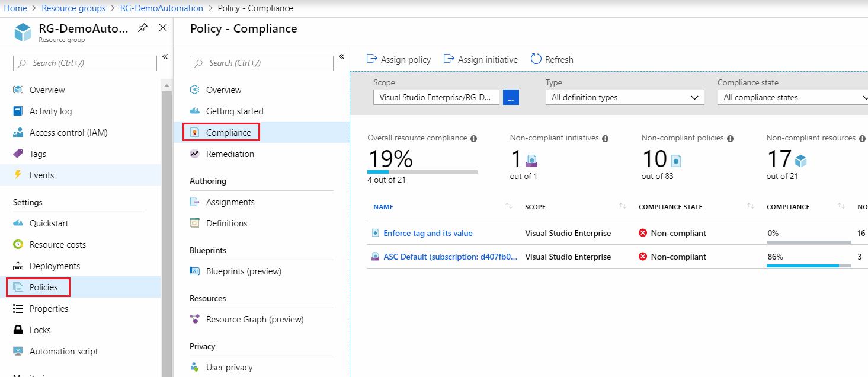The image size is (868, 377).
Task: Open Tags menu item
Action: (38, 154)
